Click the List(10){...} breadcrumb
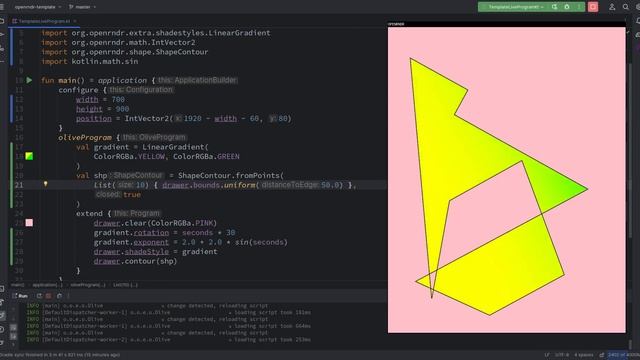This screenshot has width=640, height=360. 125,285
